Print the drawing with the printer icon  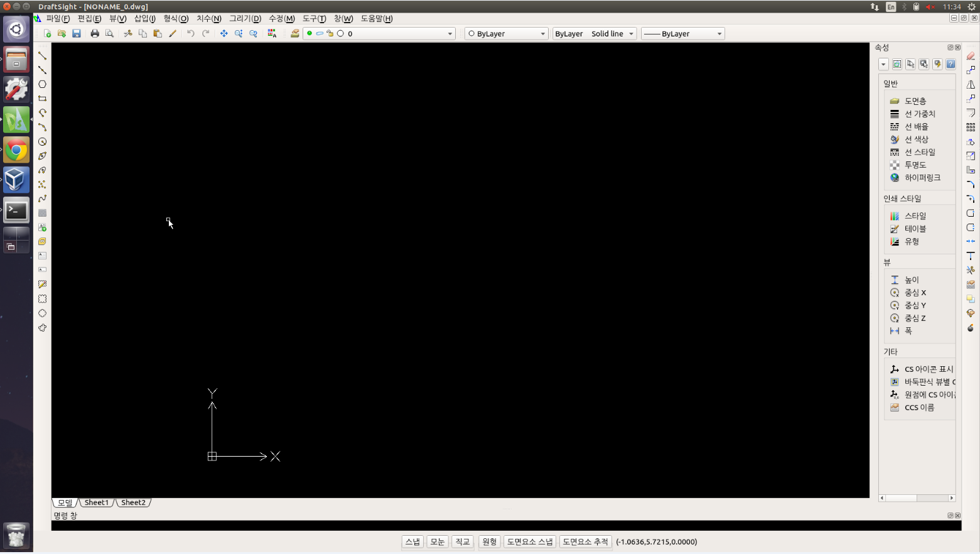click(95, 34)
